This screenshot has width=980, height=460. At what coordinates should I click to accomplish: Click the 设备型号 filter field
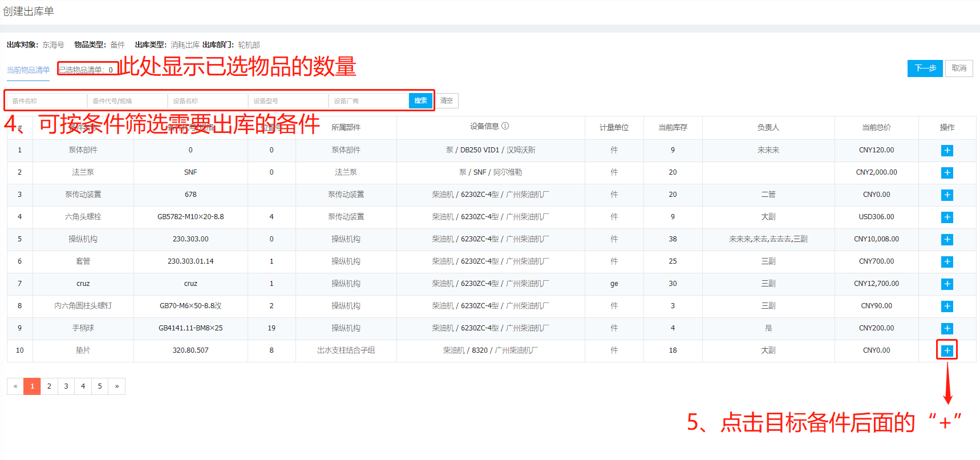pyautogui.click(x=288, y=100)
